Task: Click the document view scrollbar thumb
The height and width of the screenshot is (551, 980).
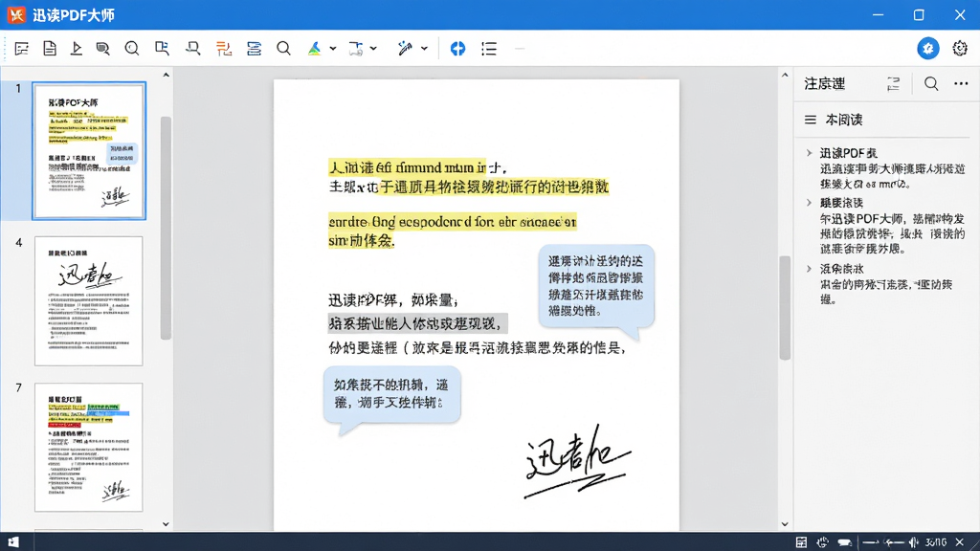Action: pyautogui.click(x=785, y=308)
